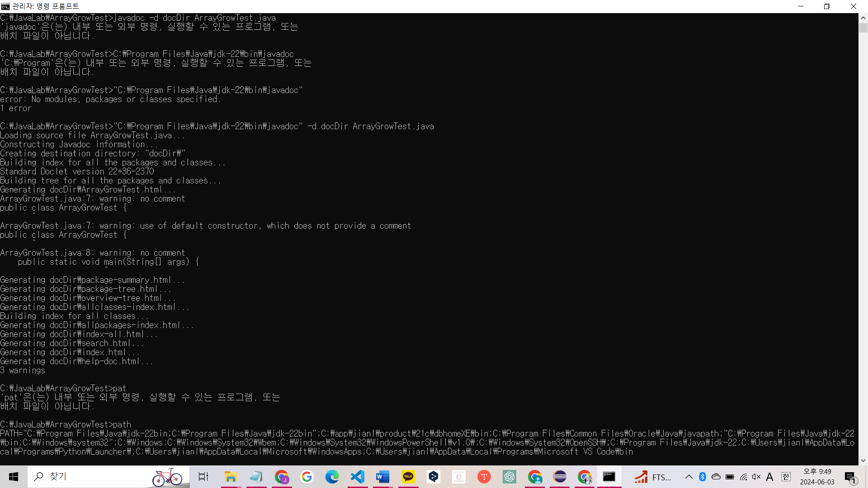Open KakaoTalk from the taskbar
This screenshot has height=488, width=868.
[x=408, y=477]
